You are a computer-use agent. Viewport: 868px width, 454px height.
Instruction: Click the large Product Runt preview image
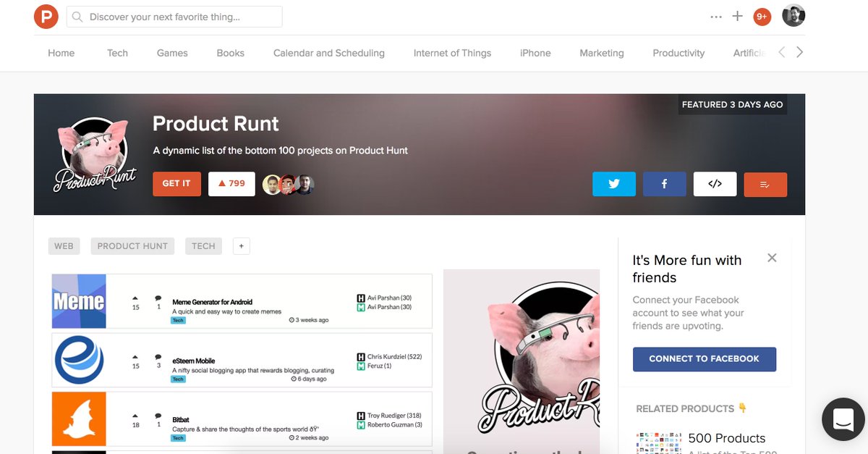pyautogui.click(x=522, y=361)
